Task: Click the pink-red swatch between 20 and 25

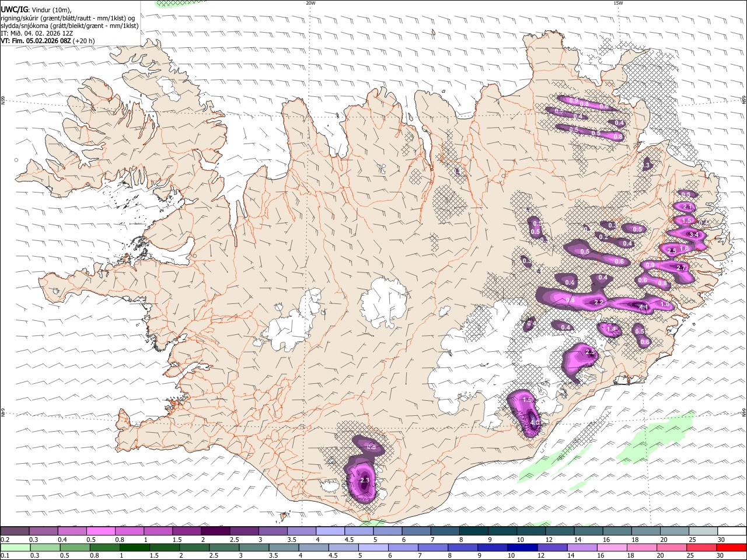Action: [x=672, y=548]
